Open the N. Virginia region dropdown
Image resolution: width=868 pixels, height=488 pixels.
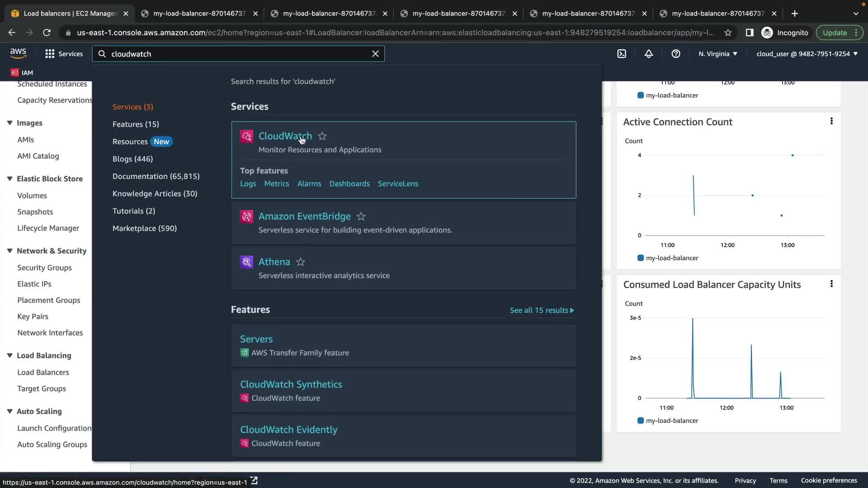pyautogui.click(x=717, y=54)
